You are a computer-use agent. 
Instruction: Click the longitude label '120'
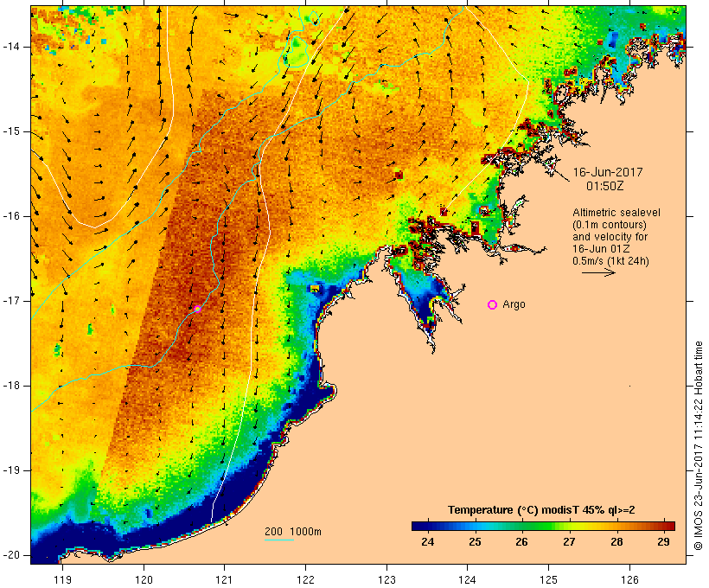coord(144,579)
